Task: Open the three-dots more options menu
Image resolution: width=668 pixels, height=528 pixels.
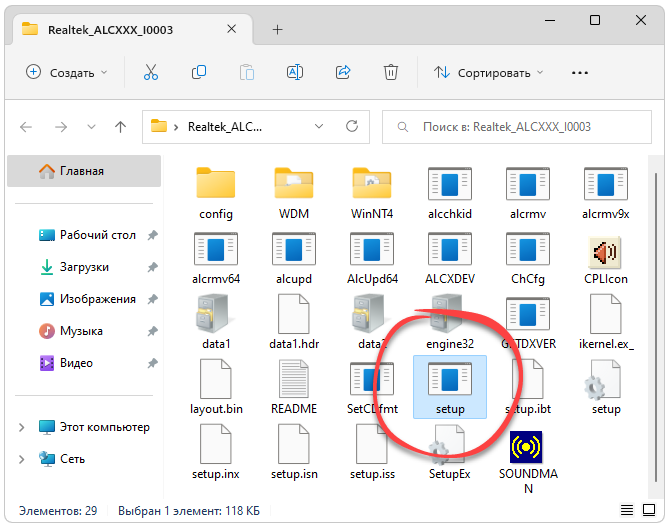Action: [x=579, y=73]
